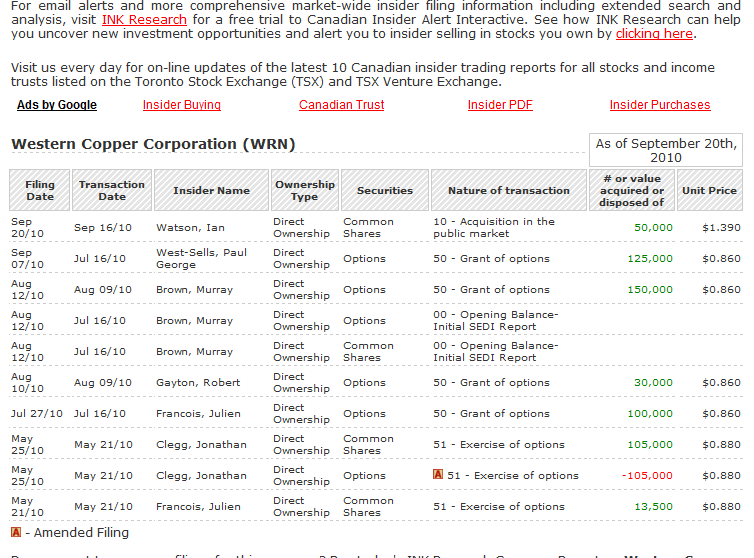
Task: Select the Western Copper Corporation (WRN) heading
Action: (153, 144)
